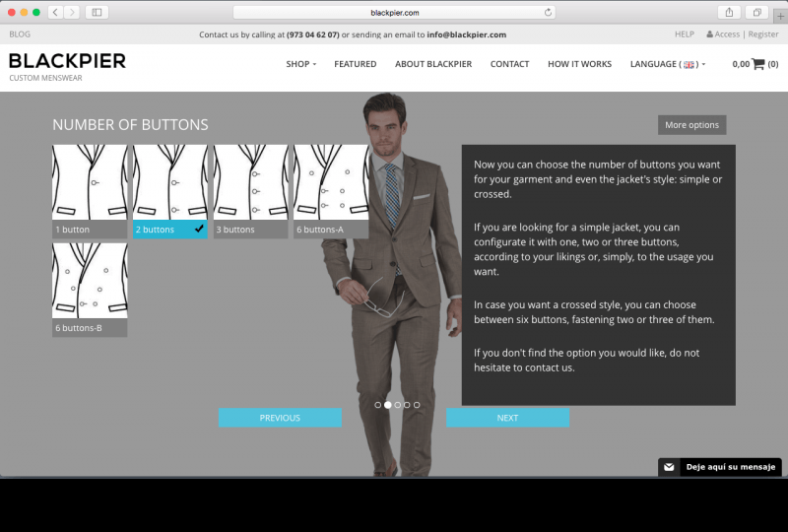Reload the page with the refresh icon
The height and width of the screenshot is (532, 788).
(548, 12)
